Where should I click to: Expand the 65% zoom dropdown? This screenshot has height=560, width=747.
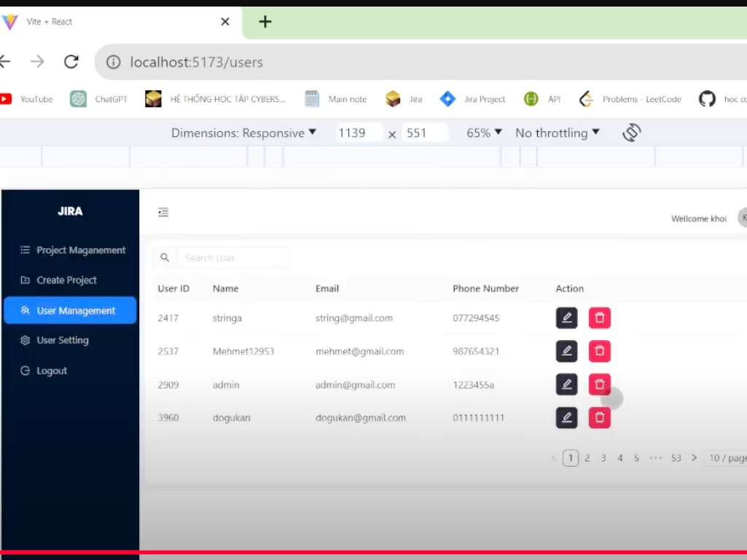(x=485, y=133)
